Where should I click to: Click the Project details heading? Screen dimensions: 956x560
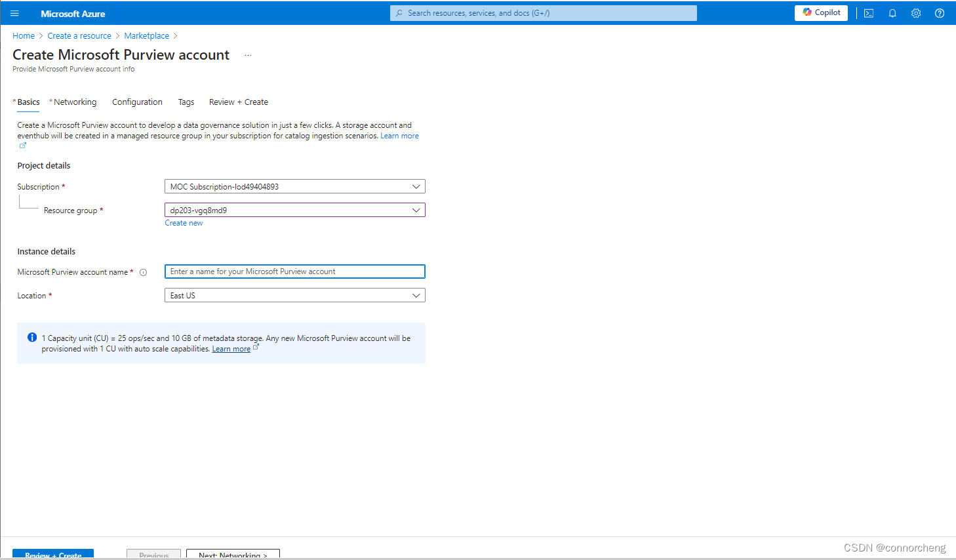(44, 166)
